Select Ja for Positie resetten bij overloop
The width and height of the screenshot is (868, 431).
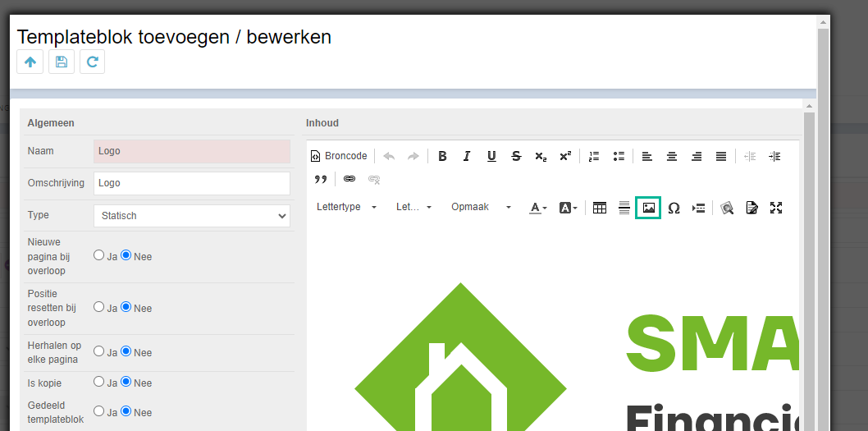[98, 307]
